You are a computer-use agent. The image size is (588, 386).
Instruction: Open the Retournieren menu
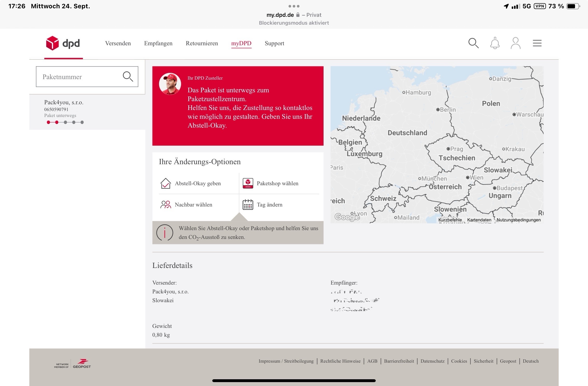(202, 43)
